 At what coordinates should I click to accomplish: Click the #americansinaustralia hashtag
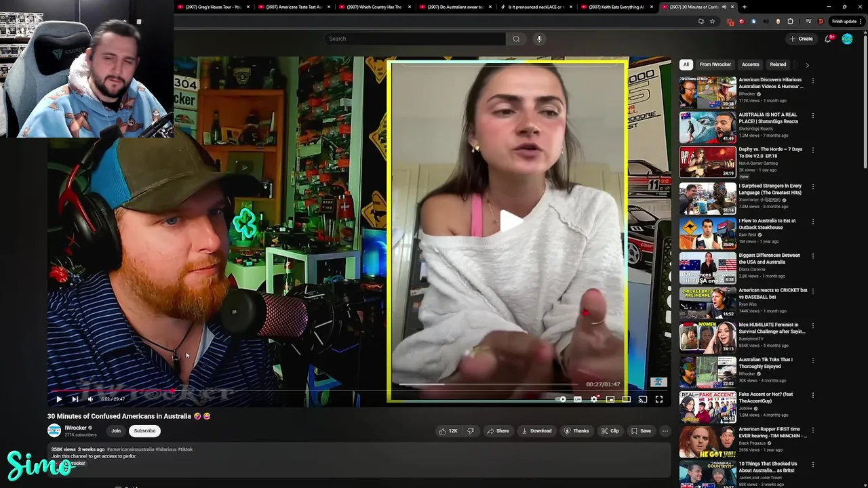[130, 449]
